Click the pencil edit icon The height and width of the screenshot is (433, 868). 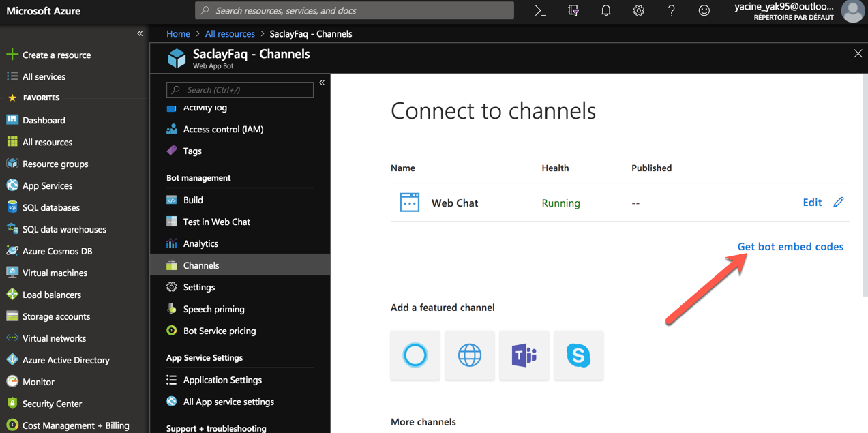[x=839, y=202]
